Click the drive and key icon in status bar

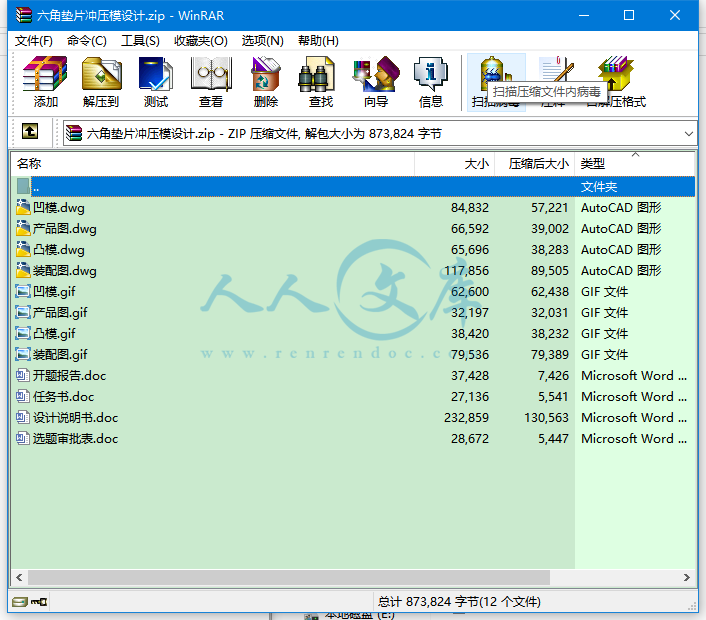click(30, 602)
